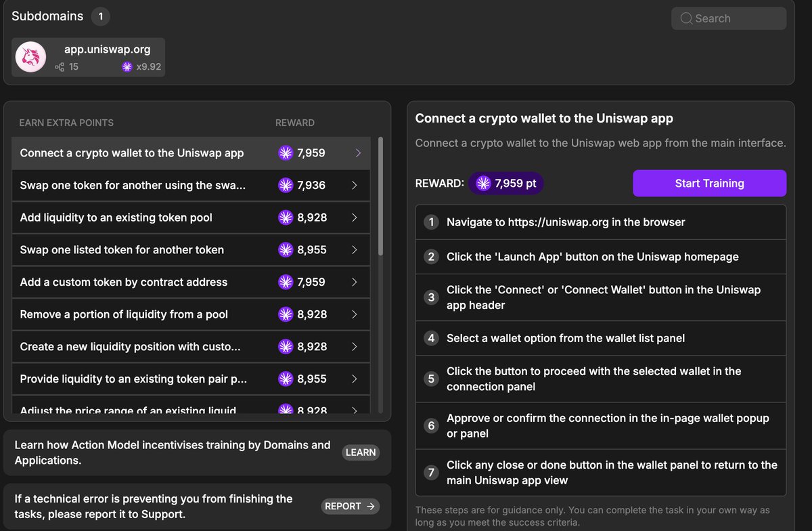This screenshot has width=812, height=531.
Task: Click step 2 about the 'Launch App' button
Action: point(601,257)
